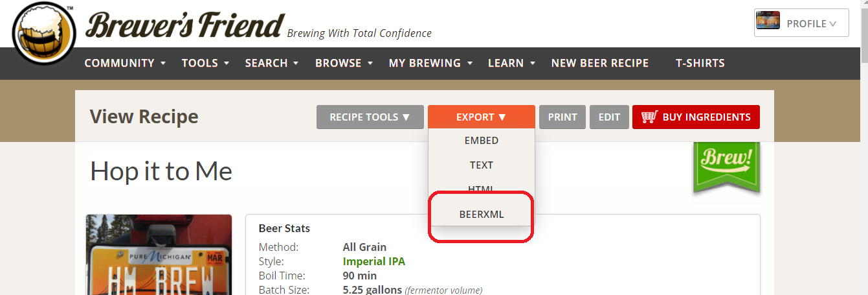Expand the Community nav menu
This screenshot has height=295, width=868.
click(x=125, y=63)
